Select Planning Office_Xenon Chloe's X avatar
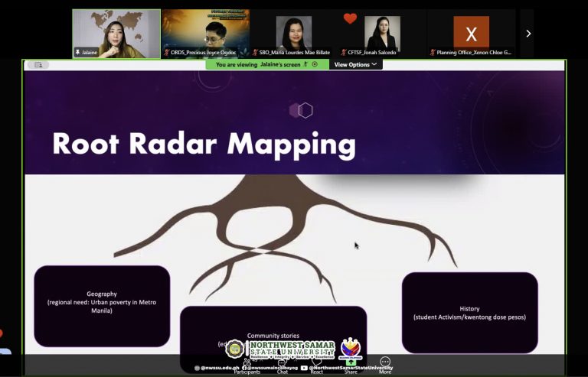The height and width of the screenshot is (377, 588). pos(471,34)
